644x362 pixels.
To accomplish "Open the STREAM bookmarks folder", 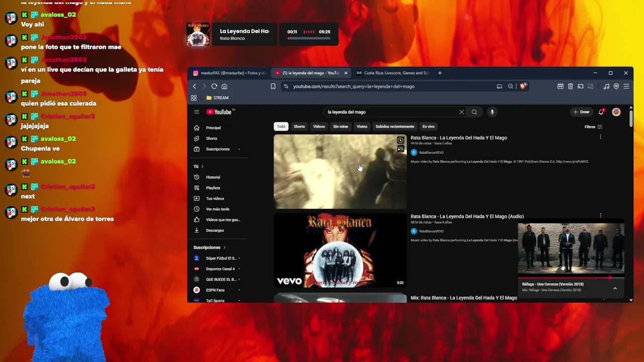I will 217,98.
